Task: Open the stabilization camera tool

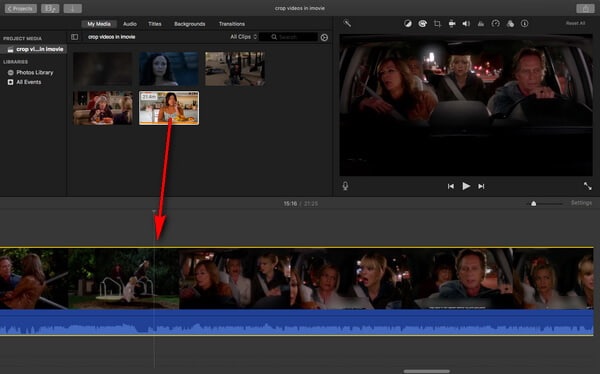Action: coord(452,24)
